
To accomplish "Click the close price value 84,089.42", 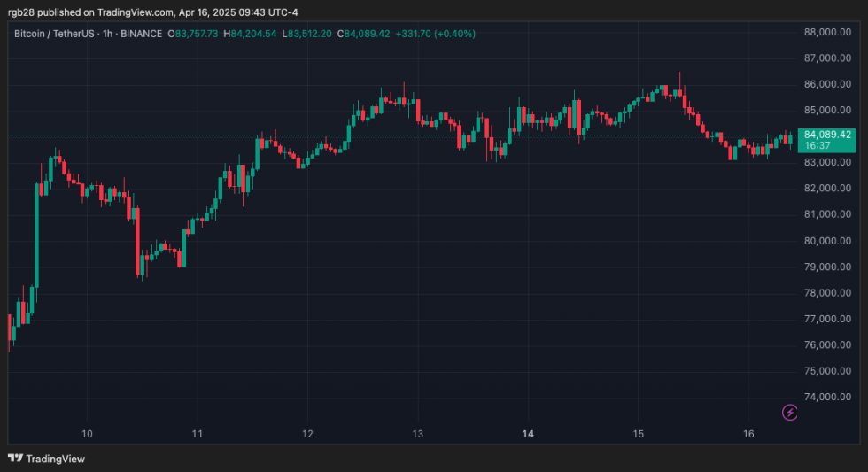I will 373,34.
